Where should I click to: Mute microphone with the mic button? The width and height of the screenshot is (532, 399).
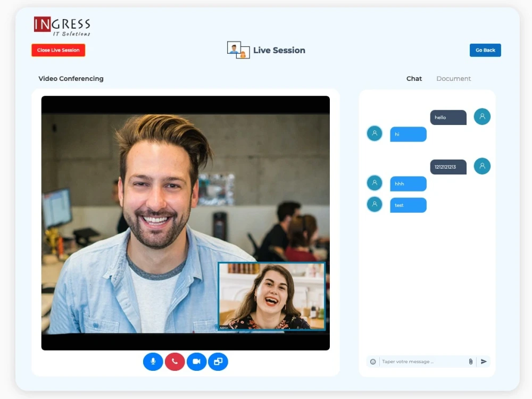153,361
